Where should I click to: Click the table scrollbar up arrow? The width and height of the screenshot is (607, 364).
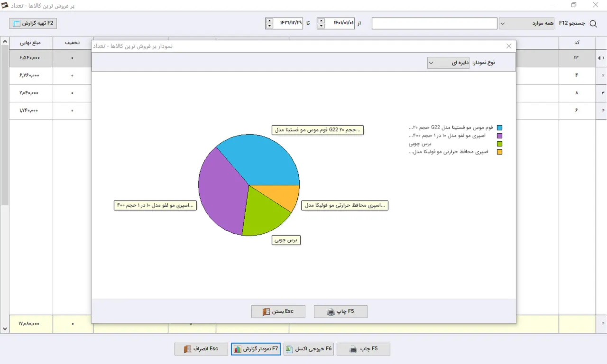click(5, 42)
